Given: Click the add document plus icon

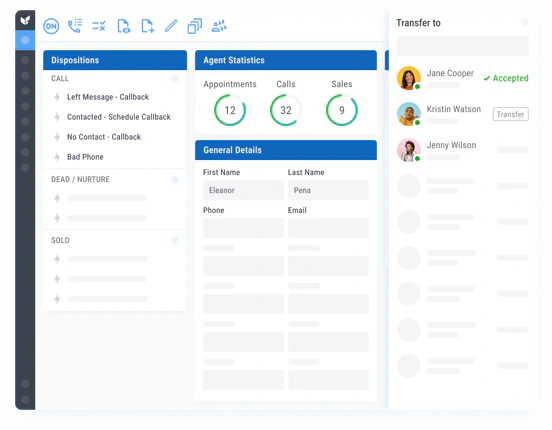Looking at the screenshot, I should pos(148,26).
